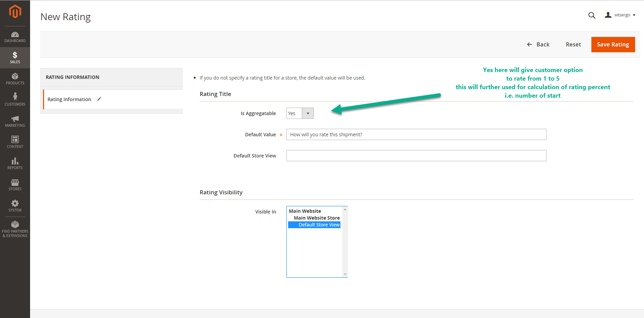Click Visible In list scroll-up arrow
Image resolution: width=644 pixels, height=318 pixels.
[x=345, y=209]
